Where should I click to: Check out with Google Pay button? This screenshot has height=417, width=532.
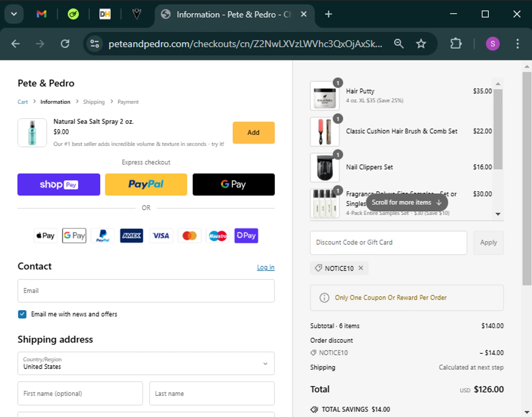click(x=234, y=185)
